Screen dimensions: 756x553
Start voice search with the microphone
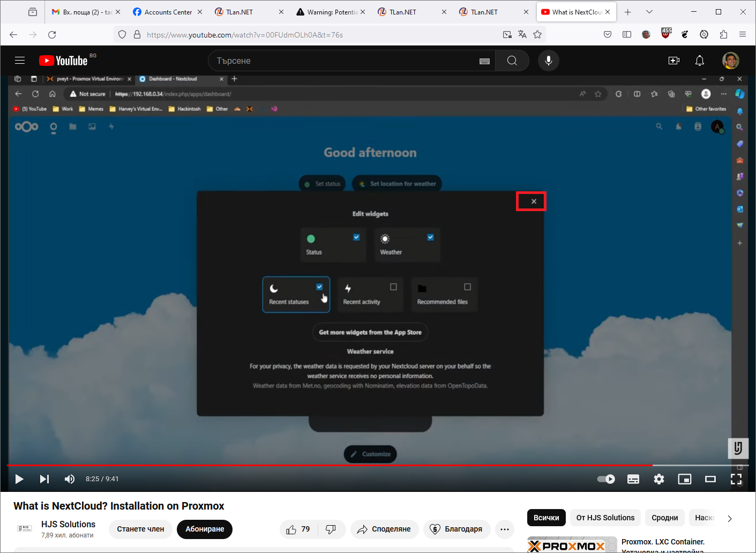[x=549, y=61]
